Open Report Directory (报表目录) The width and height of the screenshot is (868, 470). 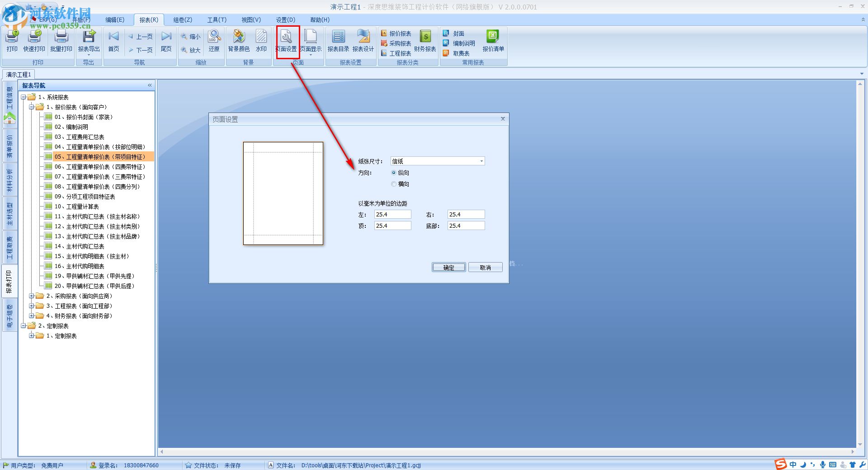(x=339, y=41)
